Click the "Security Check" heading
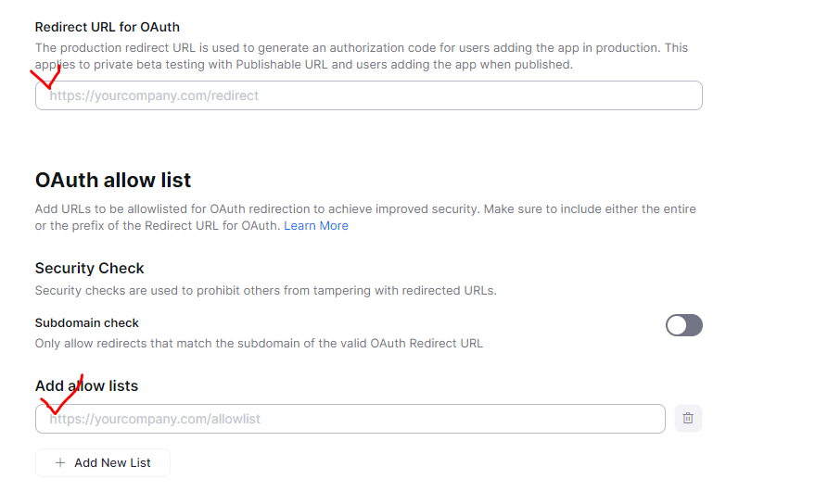 coord(90,269)
